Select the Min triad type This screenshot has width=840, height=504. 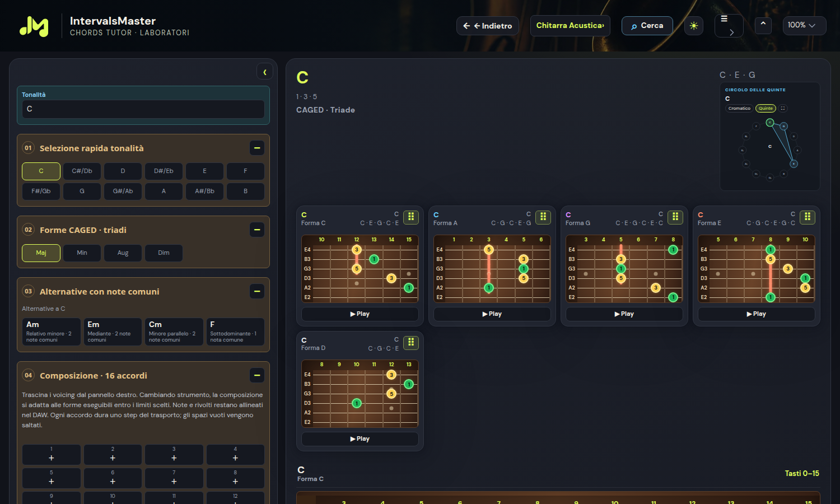pyautogui.click(x=82, y=253)
